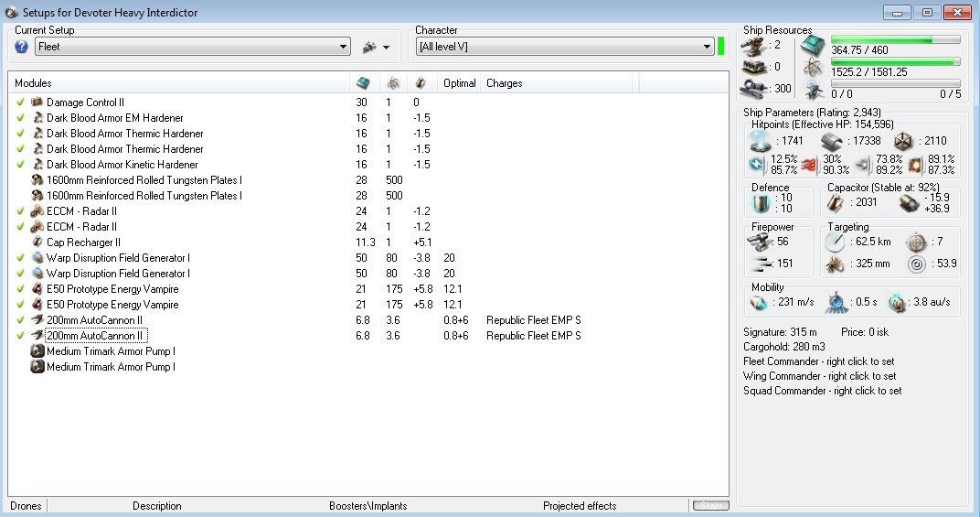Sort by the powergrid column header icon
The width and height of the screenshot is (980, 517).
point(393,83)
